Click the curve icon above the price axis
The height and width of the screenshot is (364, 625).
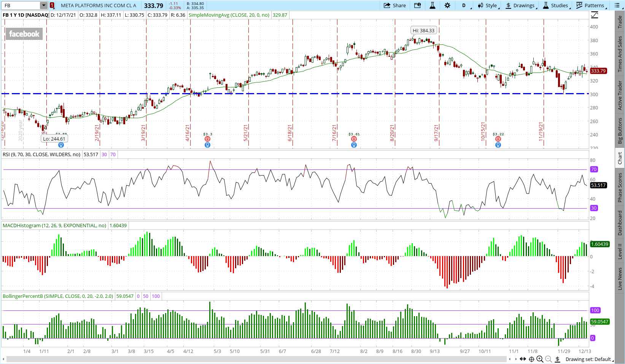coord(595,15)
